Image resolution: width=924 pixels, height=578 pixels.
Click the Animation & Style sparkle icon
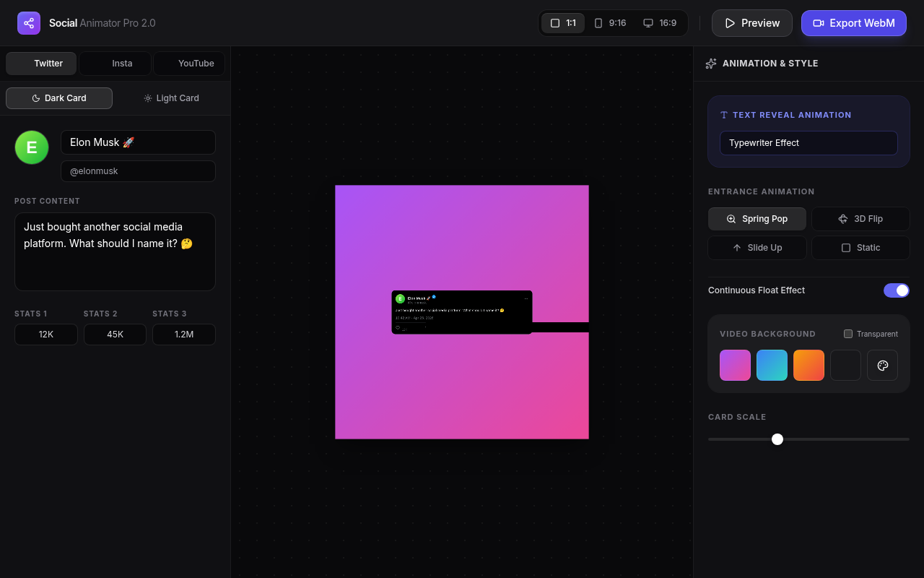711,63
